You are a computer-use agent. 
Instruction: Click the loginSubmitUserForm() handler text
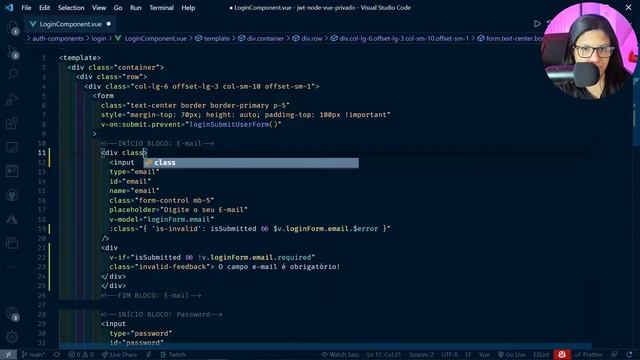[233, 124]
